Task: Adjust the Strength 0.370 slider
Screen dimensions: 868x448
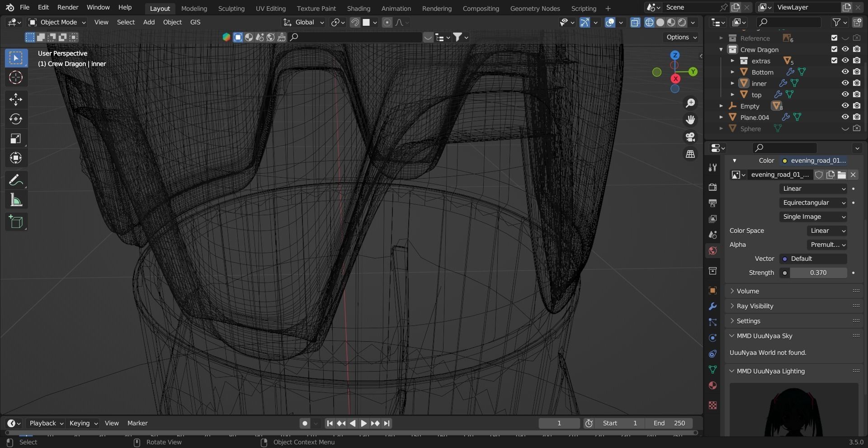Action: (x=818, y=273)
